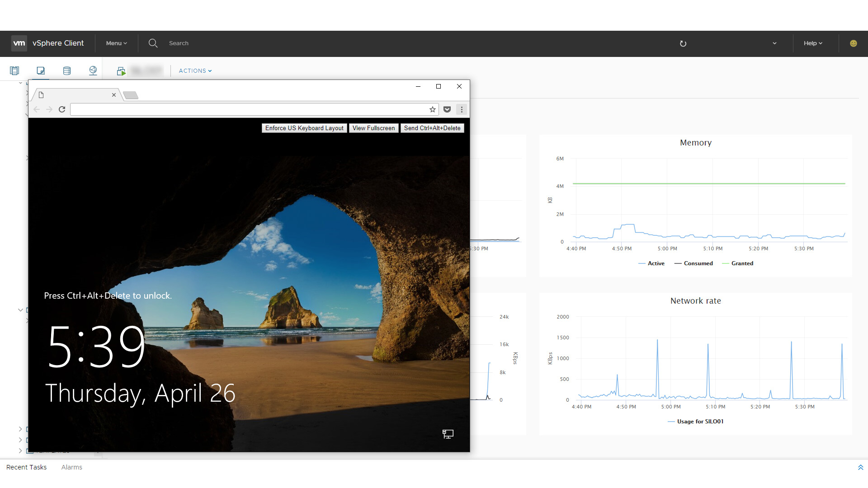This screenshot has height=488, width=868.
Task: Click Enforce US Keyboard Layout button
Action: click(304, 128)
